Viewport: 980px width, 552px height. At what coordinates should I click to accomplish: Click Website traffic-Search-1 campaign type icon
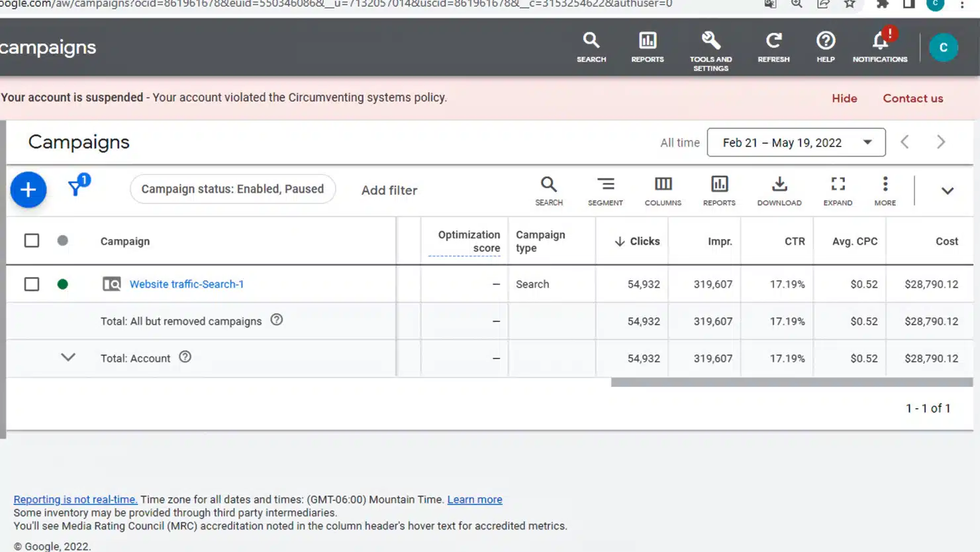pos(111,284)
